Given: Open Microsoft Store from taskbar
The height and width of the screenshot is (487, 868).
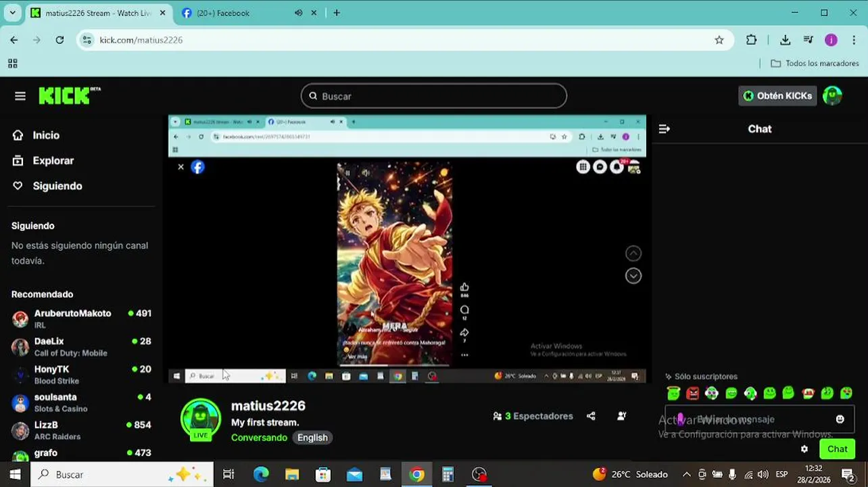Looking at the screenshot, I should tap(323, 475).
